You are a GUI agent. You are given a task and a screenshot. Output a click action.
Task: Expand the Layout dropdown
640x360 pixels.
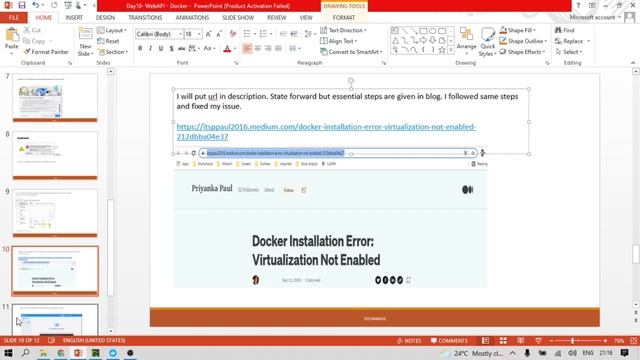[x=112, y=31]
